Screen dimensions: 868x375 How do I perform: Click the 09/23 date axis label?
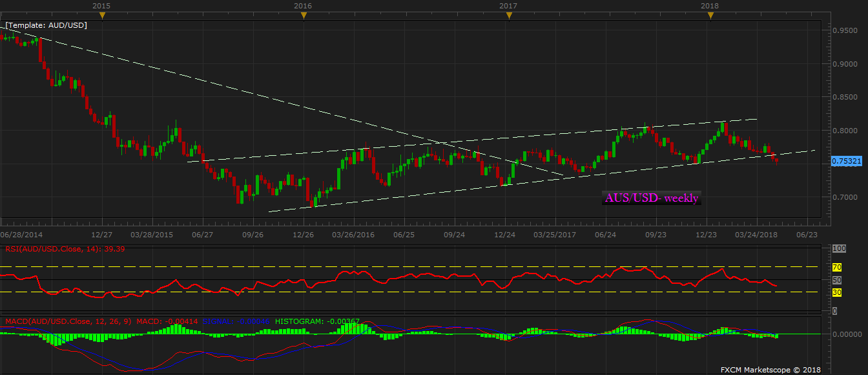pyautogui.click(x=656, y=235)
